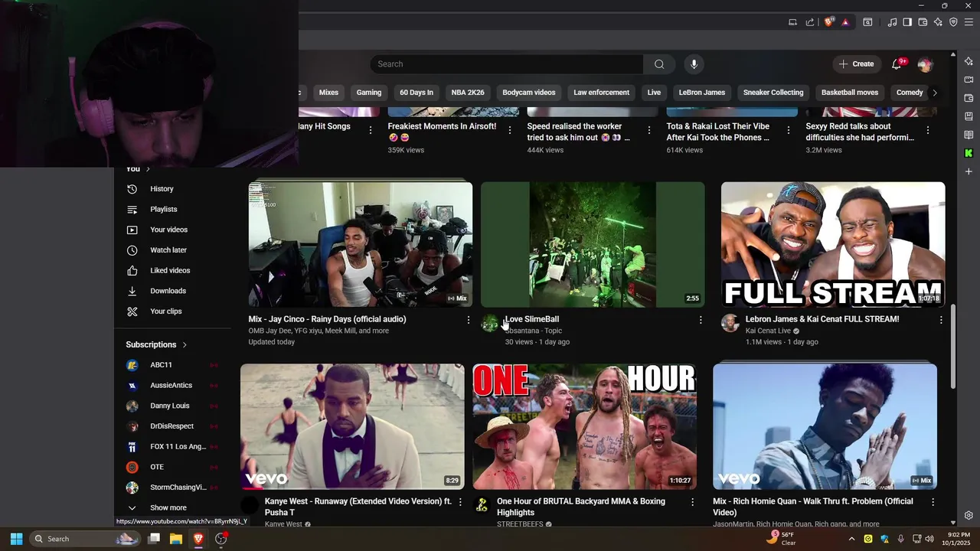Open more options for BRUTAL Backyard MMA video
This screenshot has height=551, width=980.
coord(693,502)
